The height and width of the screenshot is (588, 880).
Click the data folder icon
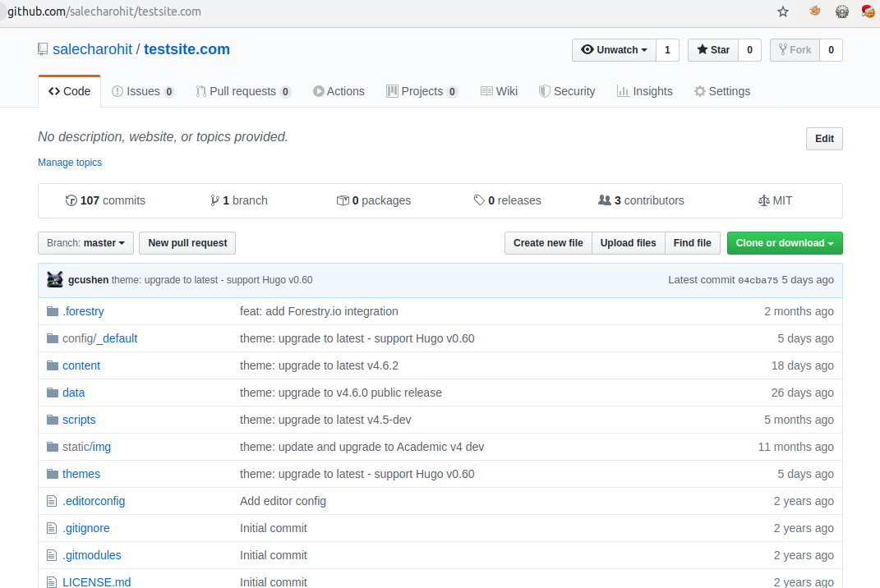click(x=53, y=393)
